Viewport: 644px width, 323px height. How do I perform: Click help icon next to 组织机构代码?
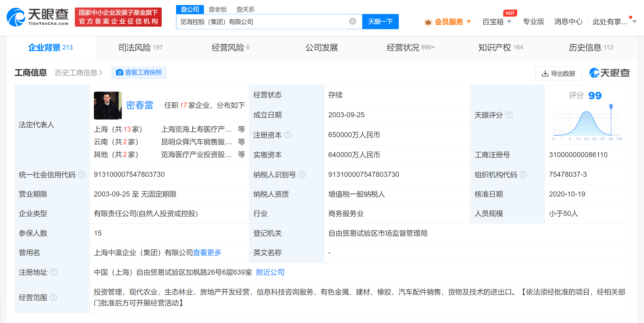(x=523, y=175)
